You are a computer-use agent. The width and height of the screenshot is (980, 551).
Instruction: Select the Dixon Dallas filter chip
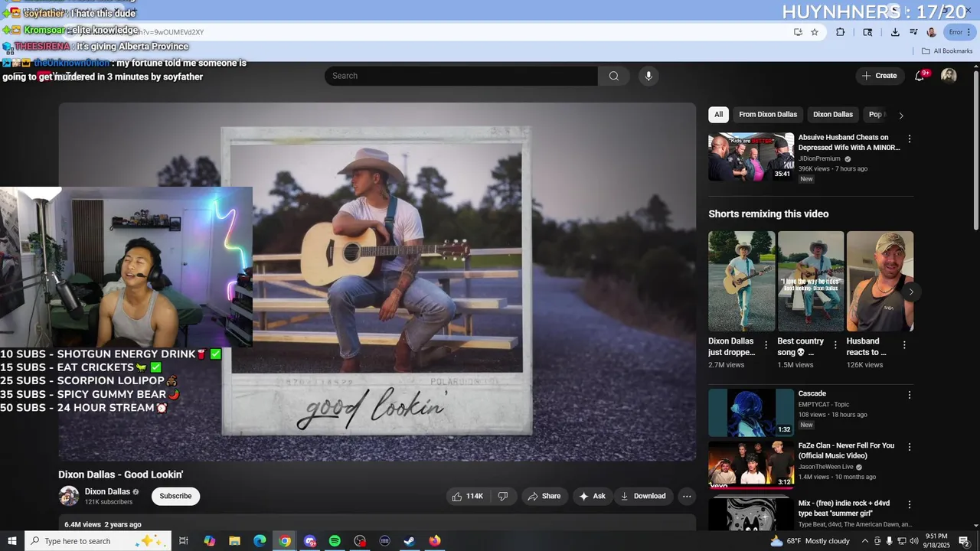[833, 115]
